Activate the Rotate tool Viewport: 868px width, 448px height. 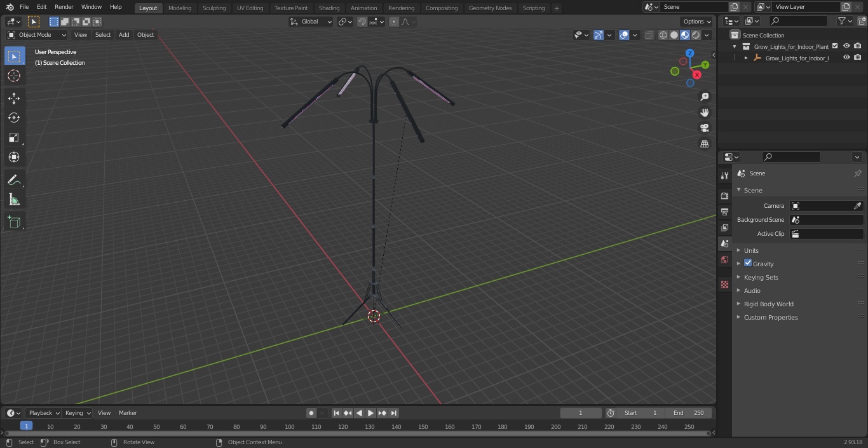[x=14, y=118]
